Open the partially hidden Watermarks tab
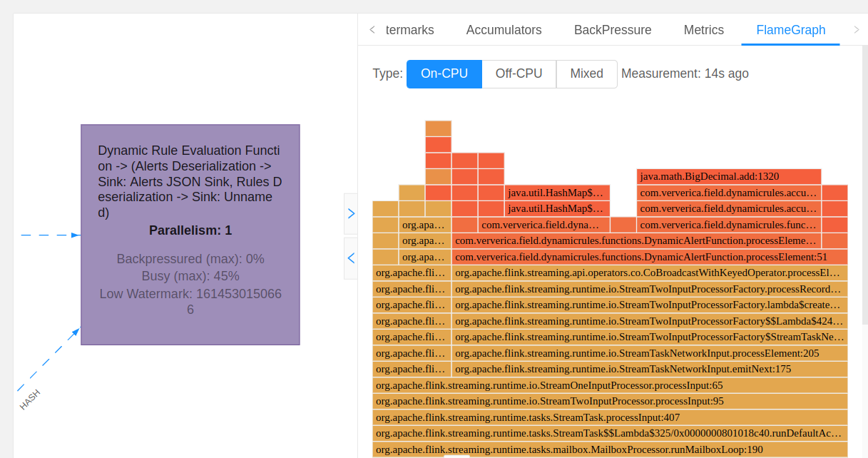 pyautogui.click(x=409, y=30)
